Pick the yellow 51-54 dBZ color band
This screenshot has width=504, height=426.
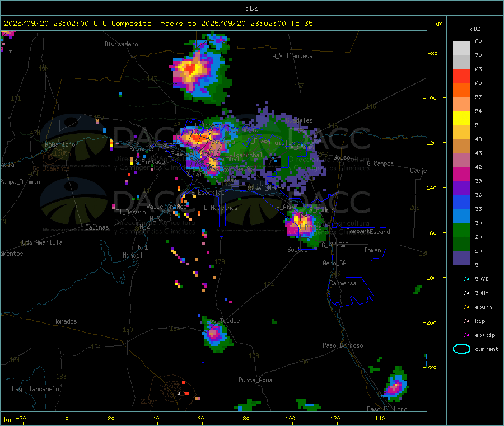click(461, 118)
